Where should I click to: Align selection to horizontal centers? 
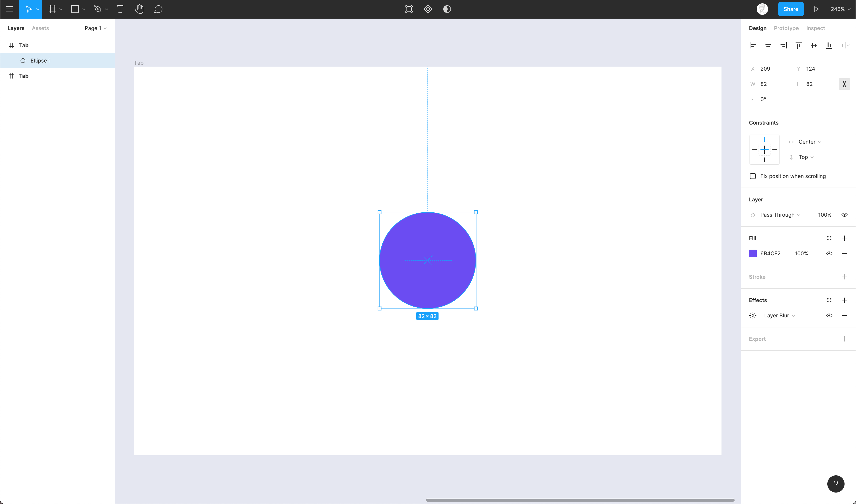pos(768,46)
